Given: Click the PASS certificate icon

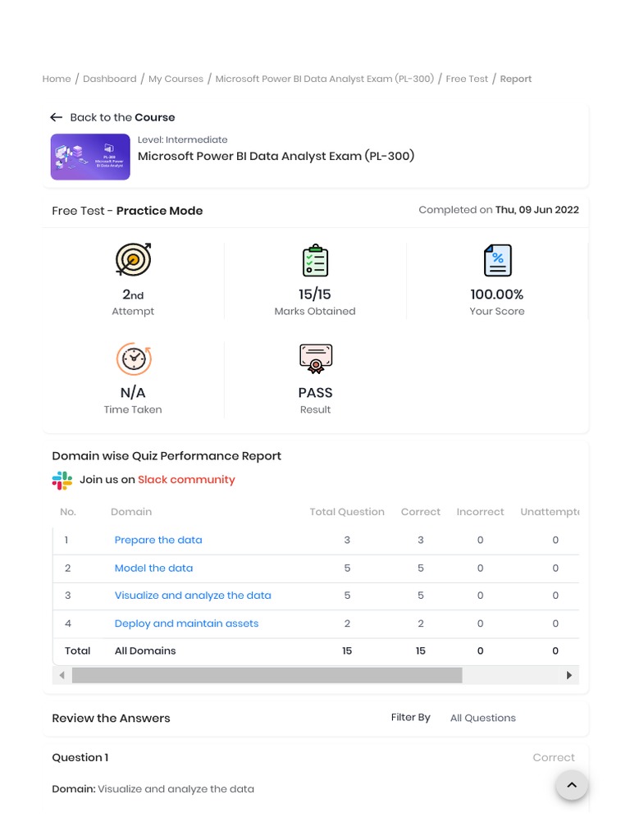Looking at the screenshot, I should [315, 359].
